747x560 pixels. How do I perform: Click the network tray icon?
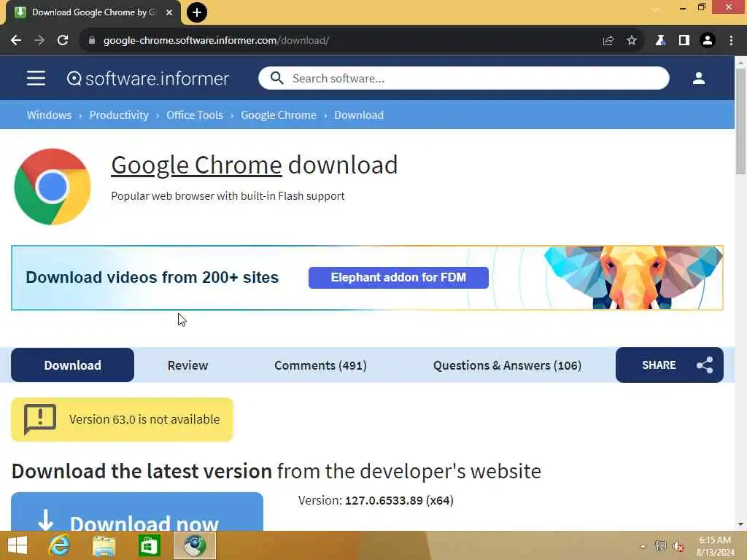coord(660,546)
